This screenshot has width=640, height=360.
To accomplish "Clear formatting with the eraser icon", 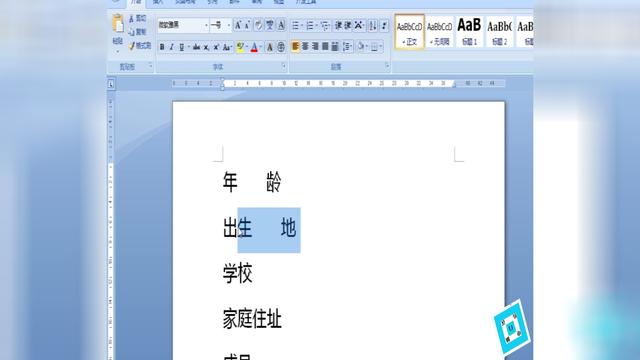I will pyautogui.click(x=258, y=25).
